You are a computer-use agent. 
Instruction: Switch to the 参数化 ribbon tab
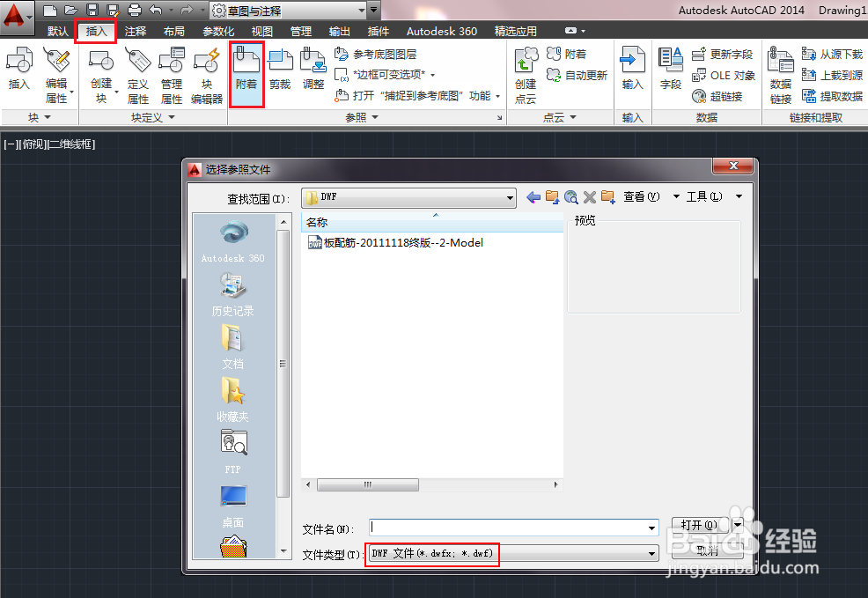click(218, 31)
